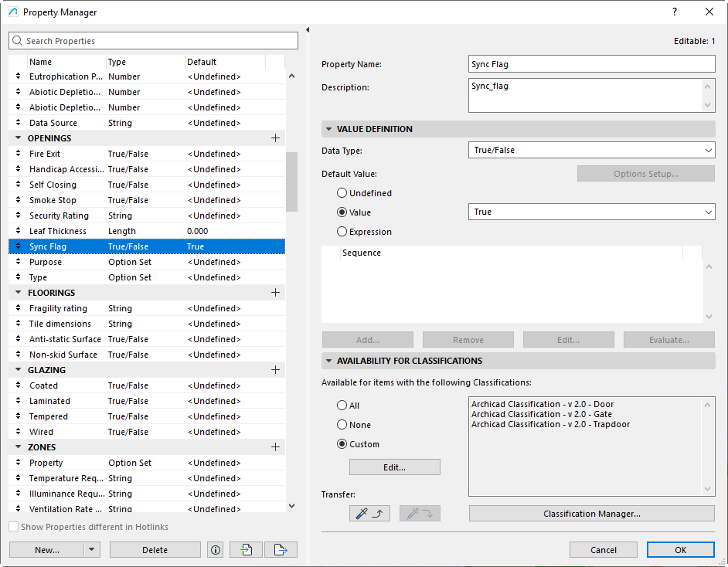The width and height of the screenshot is (728, 567).
Task: Collapse the GLAZING group
Action: (x=18, y=370)
